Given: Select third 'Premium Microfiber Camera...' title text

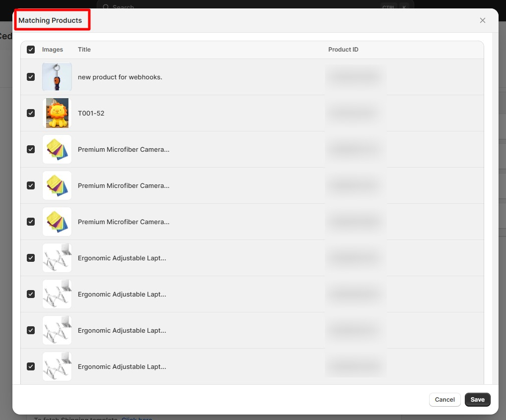Looking at the screenshot, I should pos(124,222).
